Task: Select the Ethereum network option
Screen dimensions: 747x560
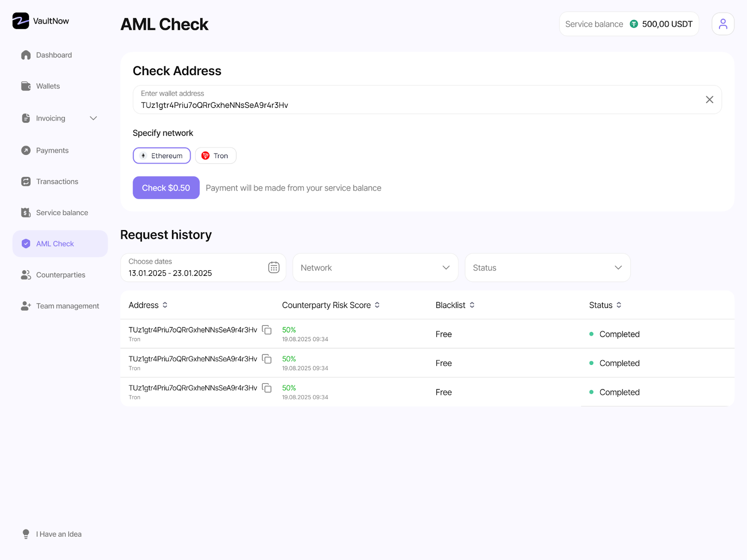Action: 162,156
